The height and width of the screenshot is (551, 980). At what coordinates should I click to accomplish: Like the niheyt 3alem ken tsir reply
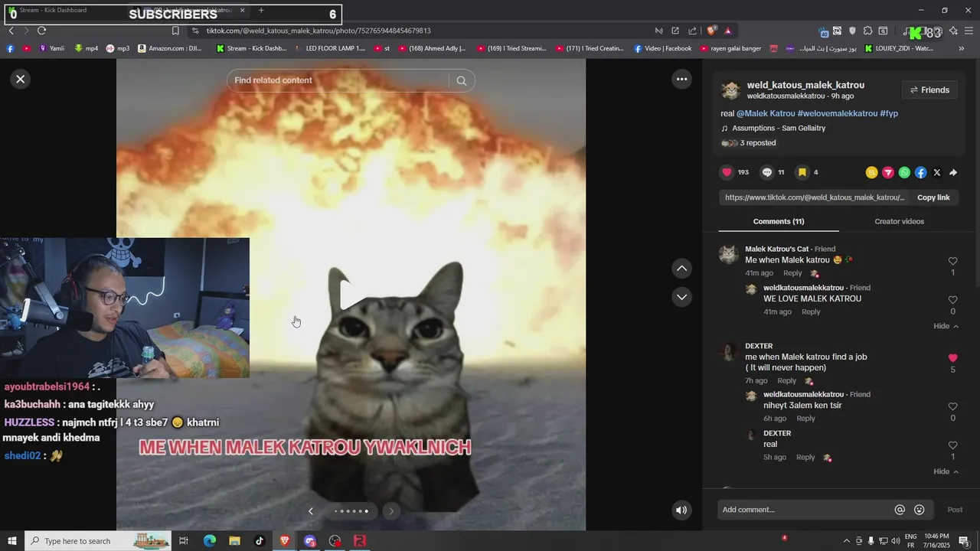coord(952,406)
